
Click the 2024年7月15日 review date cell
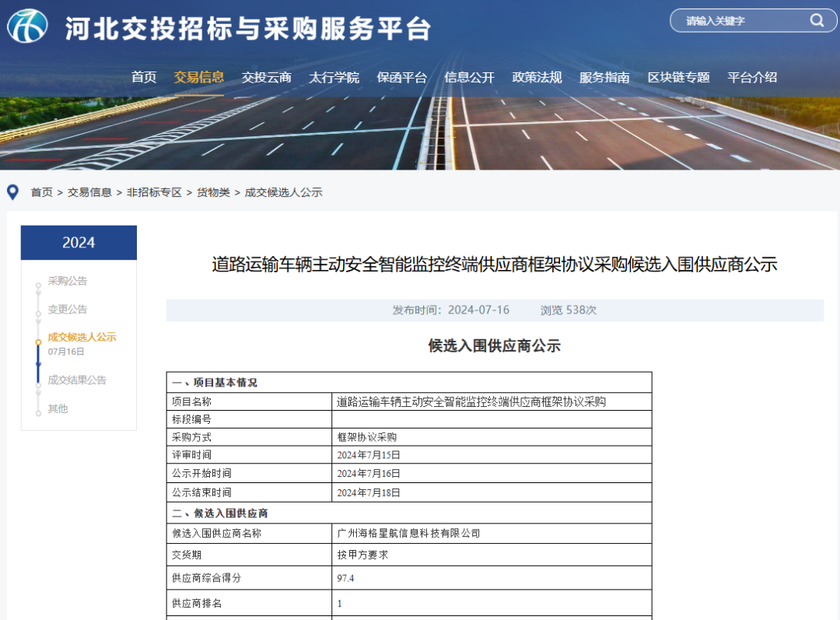pyautogui.click(x=492, y=455)
